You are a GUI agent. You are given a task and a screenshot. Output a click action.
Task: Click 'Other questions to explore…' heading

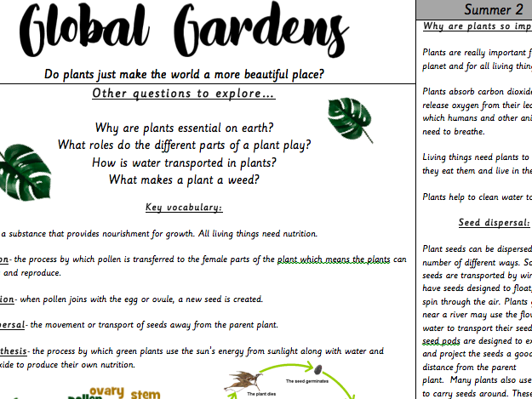pyautogui.click(x=184, y=94)
